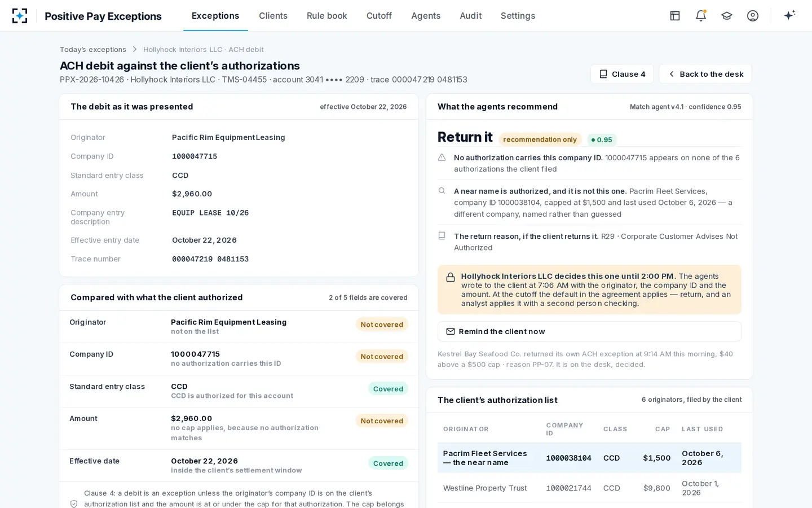The image size is (812, 508).
Task: Click Remind the client now
Action: [x=589, y=331]
